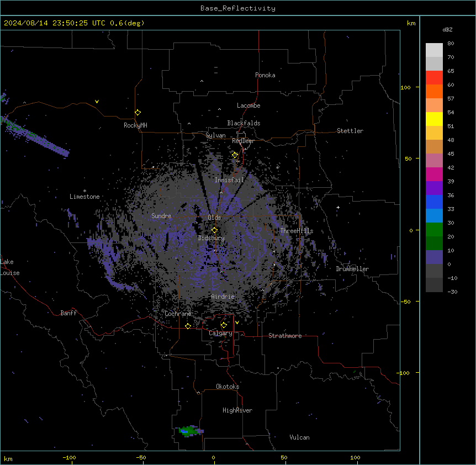Click the legend swatch between 0 and -10 dBZ

[x=434, y=271]
